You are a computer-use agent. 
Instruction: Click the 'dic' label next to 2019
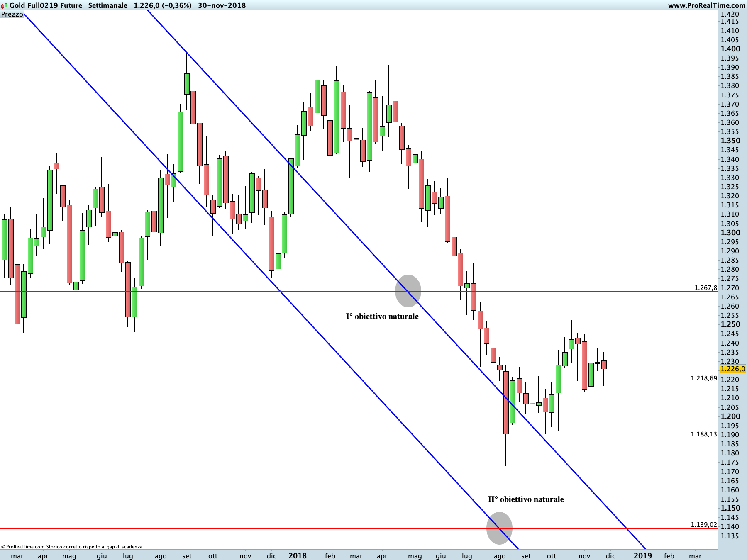(x=611, y=556)
